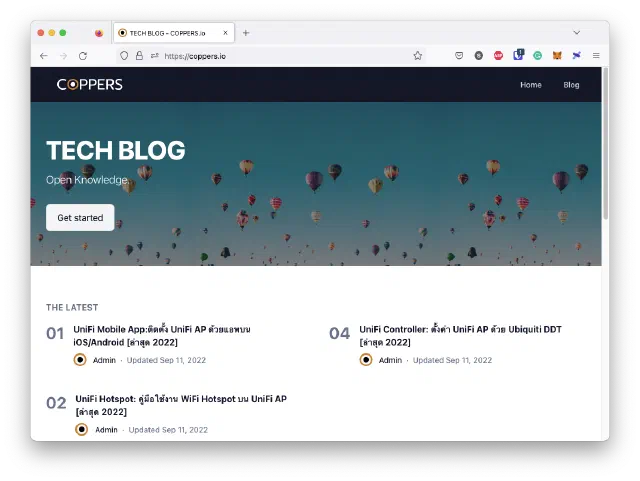Open the dark gray round extension icon
The height and width of the screenshot is (481, 640).
(478, 56)
